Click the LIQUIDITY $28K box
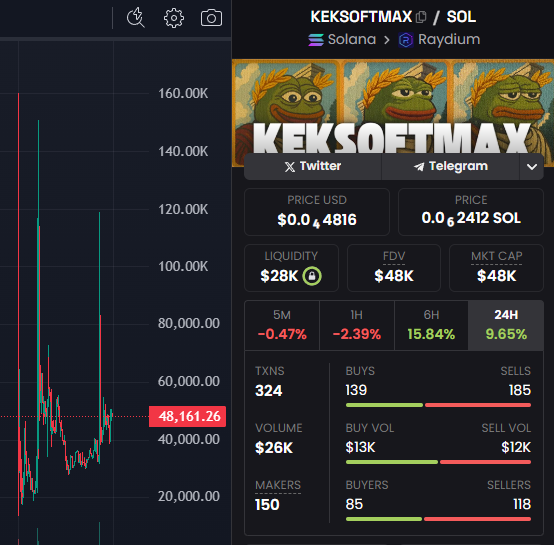The width and height of the screenshot is (554, 545). (x=291, y=268)
